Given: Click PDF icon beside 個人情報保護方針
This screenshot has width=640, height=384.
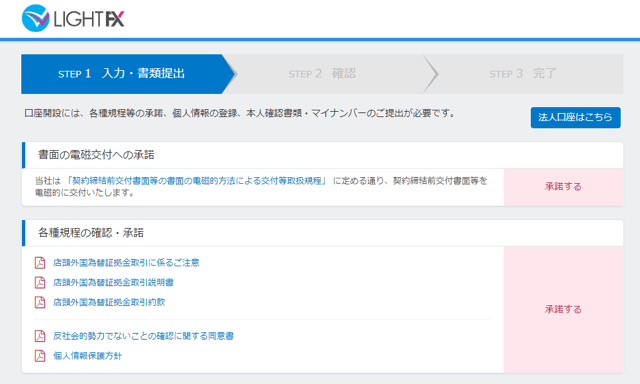Looking at the screenshot, I should coord(40,356).
